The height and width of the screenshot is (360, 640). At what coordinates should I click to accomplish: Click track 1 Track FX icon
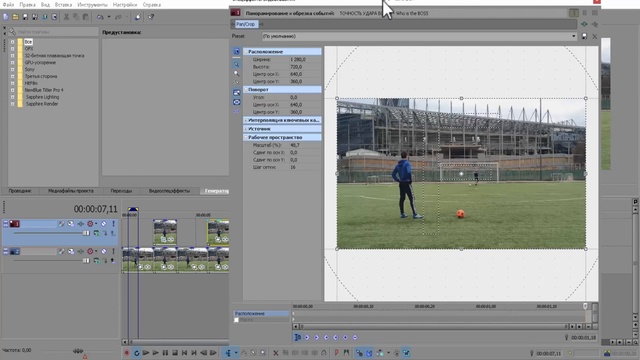pos(80,224)
